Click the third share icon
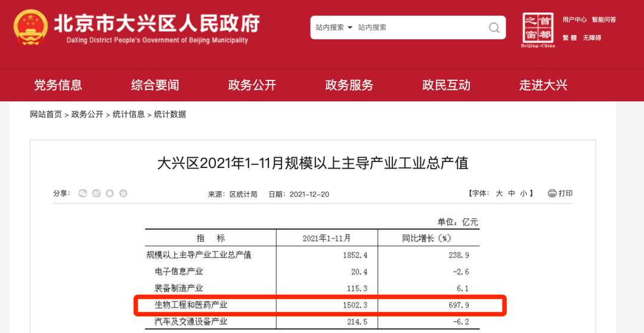Screen dimensions: 644x333 (110, 194)
